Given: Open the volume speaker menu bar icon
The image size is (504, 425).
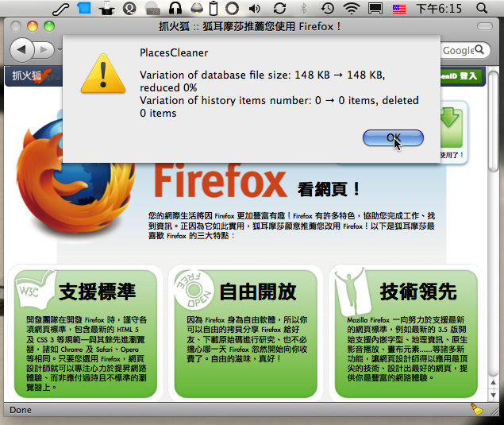Looking at the screenshot, I should click(255, 9).
